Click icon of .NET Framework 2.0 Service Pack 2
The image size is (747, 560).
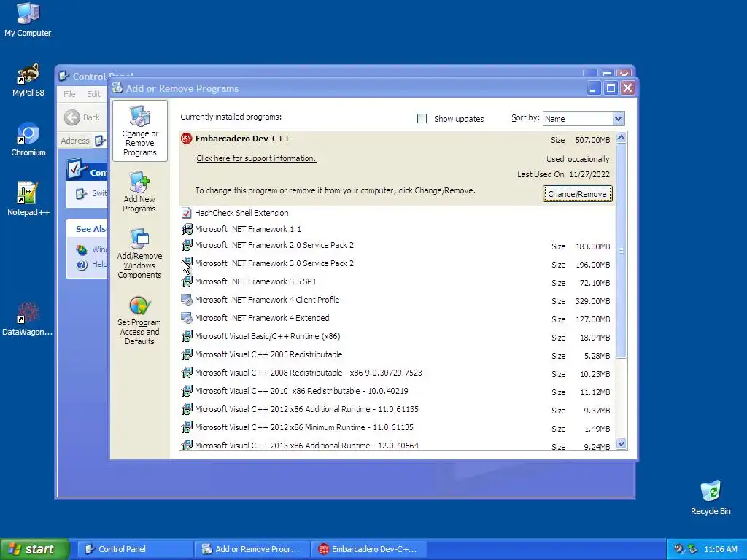[187, 245]
